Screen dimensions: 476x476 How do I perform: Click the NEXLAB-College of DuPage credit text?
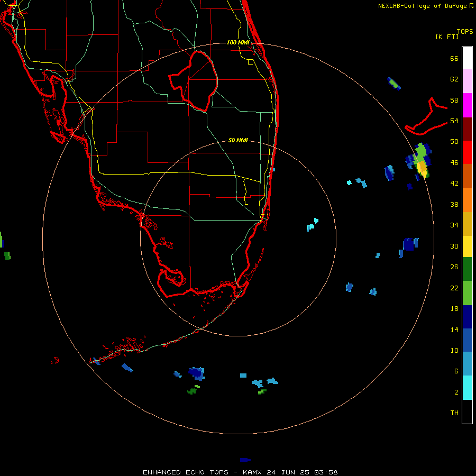coord(422,6)
